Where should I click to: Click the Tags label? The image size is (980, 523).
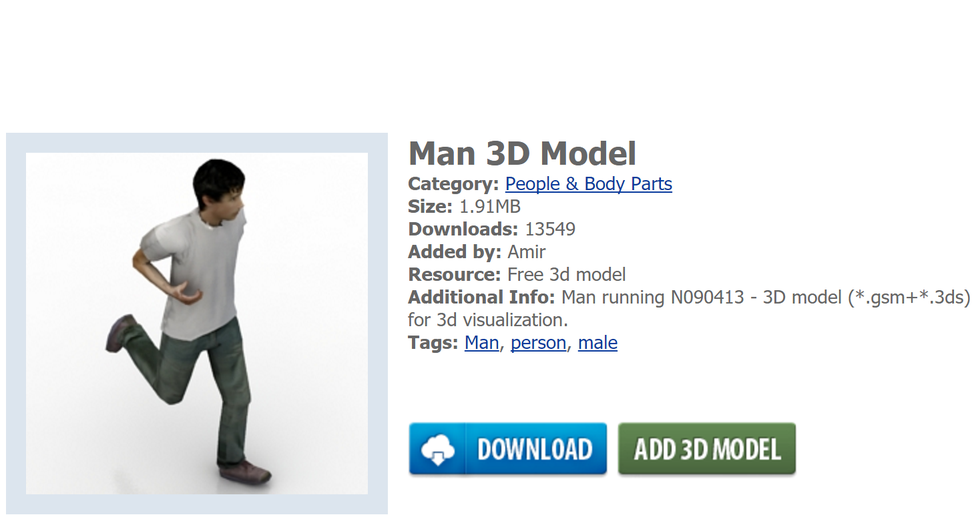coord(433,342)
